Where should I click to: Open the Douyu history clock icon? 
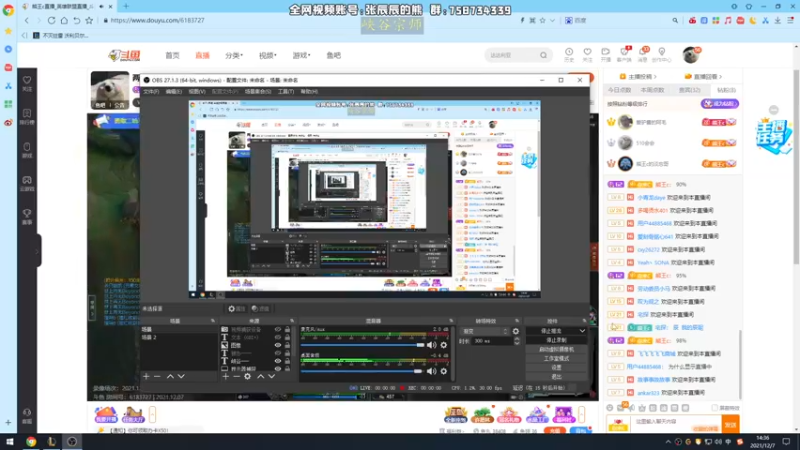[x=569, y=54]
